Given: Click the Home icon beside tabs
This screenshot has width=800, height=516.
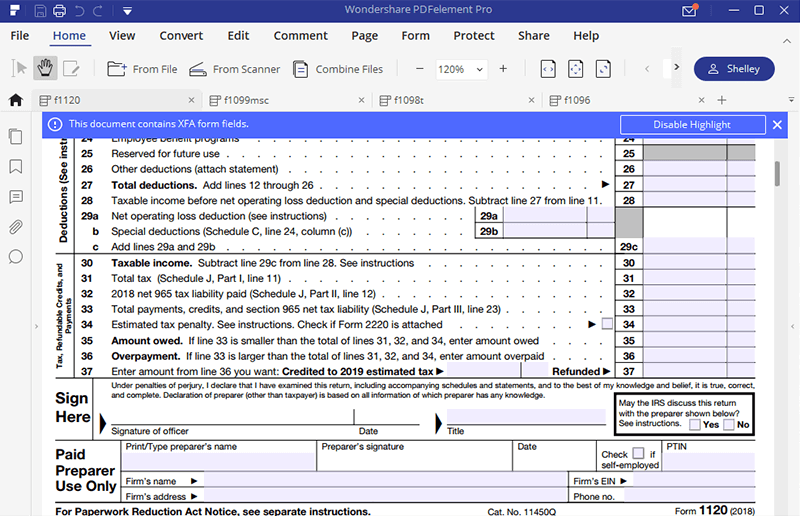Looking at the screenshot, I should [15, 100].
